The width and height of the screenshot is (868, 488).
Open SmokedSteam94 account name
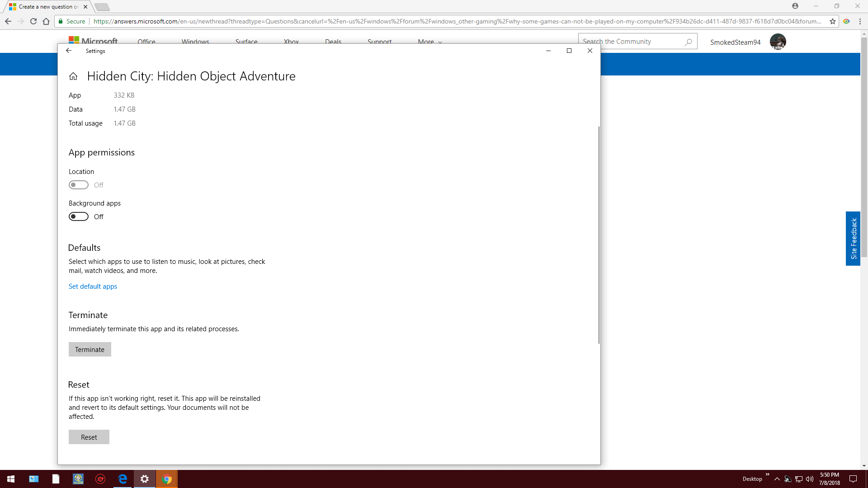point(736,42)
